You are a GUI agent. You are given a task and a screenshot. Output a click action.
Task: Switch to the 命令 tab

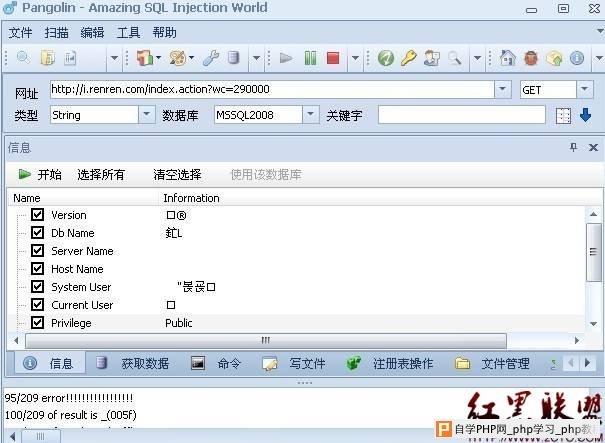pyautogui.click(x=216, y=363)
